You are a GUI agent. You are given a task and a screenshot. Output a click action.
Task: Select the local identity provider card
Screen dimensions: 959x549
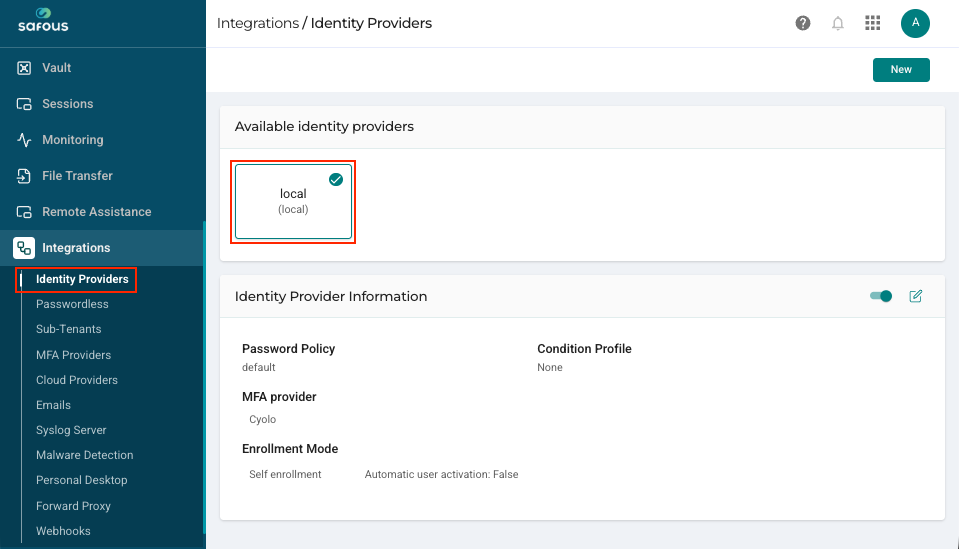[x=293, y=201]
